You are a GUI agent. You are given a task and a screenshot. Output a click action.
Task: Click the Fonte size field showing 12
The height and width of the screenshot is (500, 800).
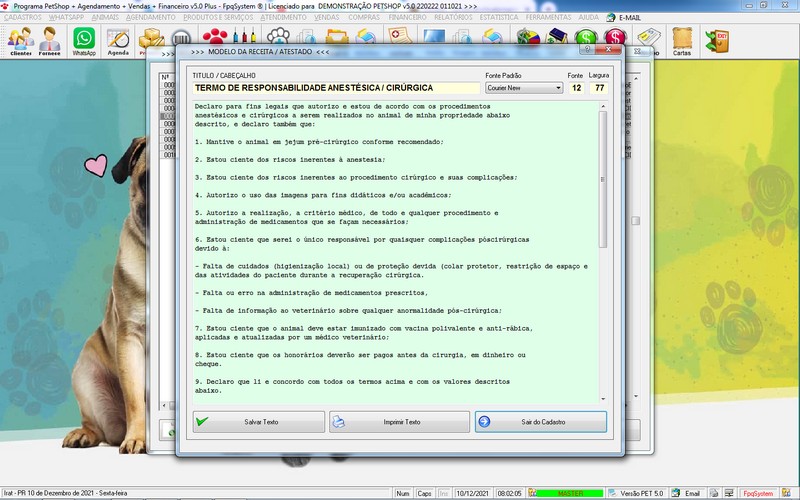tap(577, 88)
